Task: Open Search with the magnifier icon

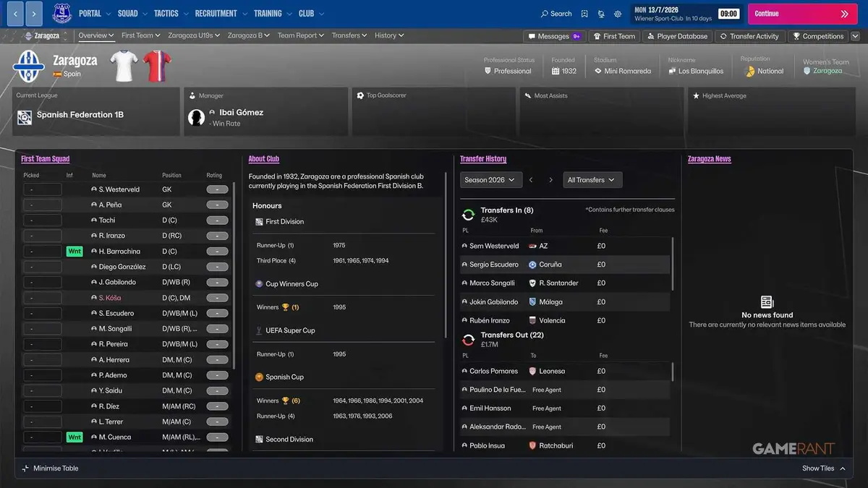Action: coord(545,14)
